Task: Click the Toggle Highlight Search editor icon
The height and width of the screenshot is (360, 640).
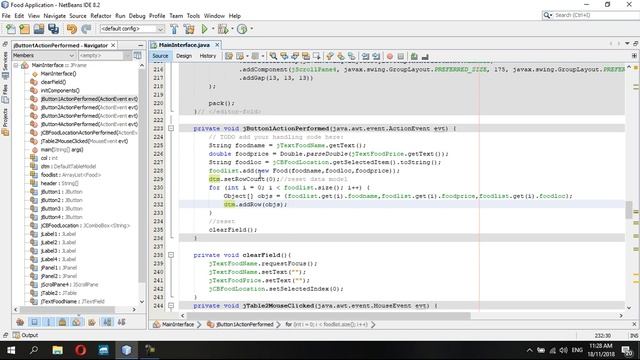Action: point(306,56)
